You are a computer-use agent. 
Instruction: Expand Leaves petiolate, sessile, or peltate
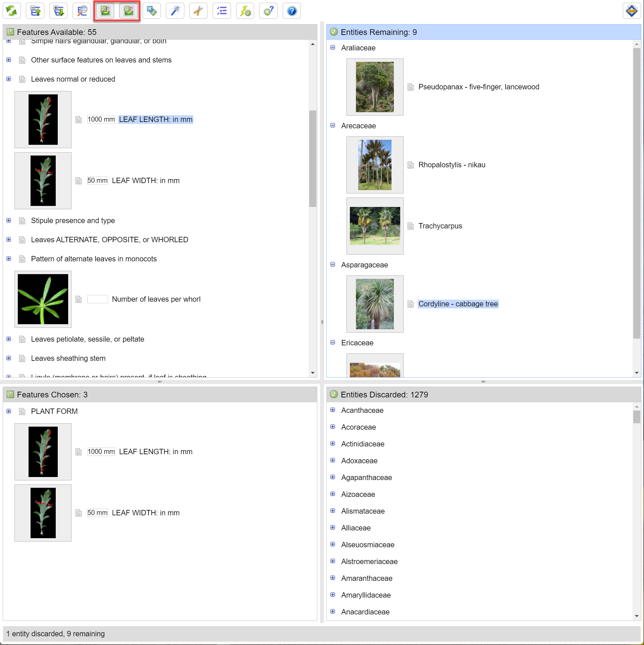[9, 339]
